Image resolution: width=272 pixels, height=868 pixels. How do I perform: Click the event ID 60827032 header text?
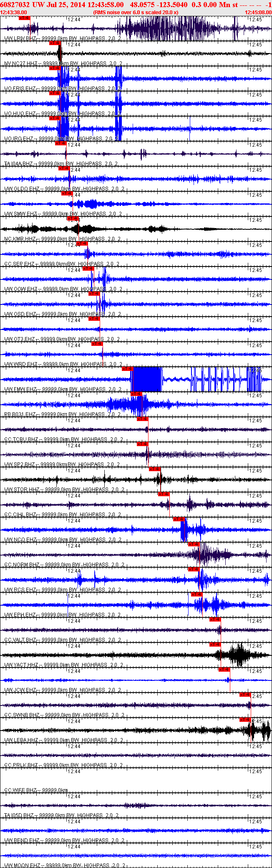click(15, 4)
